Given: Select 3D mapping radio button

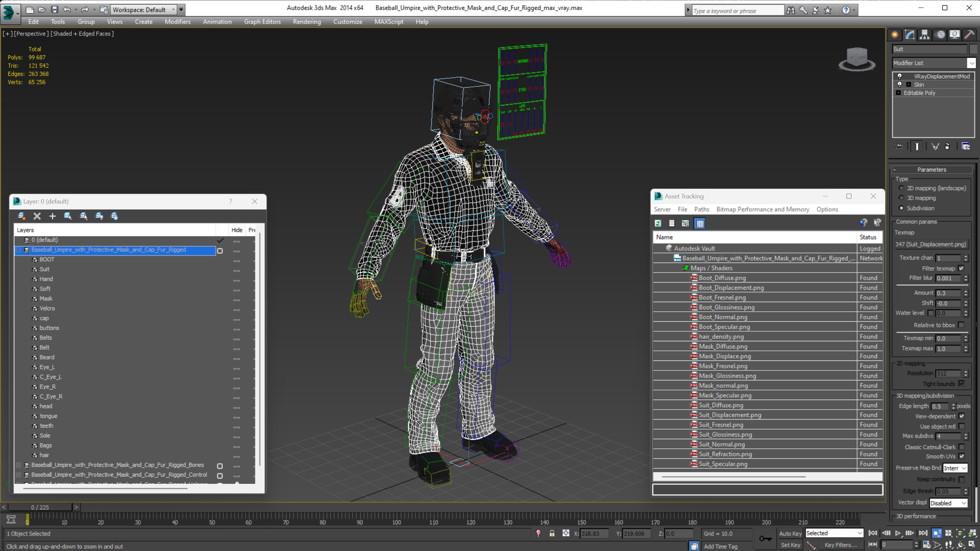Looking at the screenshot, I should pos(901,198).
